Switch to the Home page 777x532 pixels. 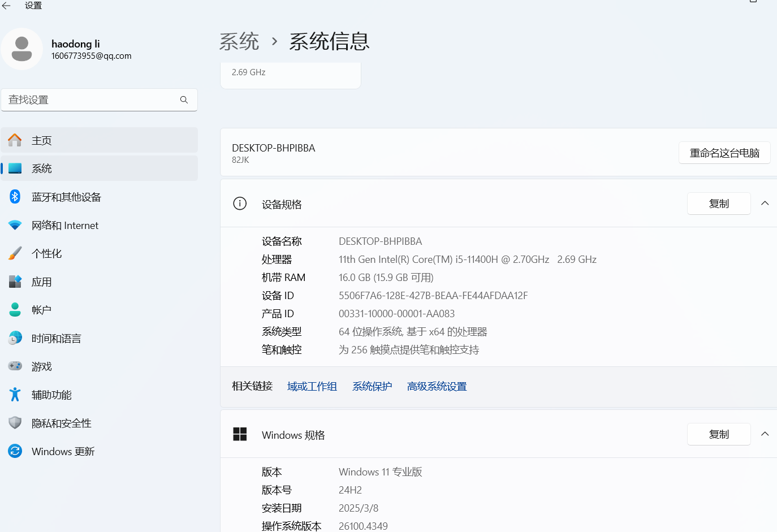point(42,140)
